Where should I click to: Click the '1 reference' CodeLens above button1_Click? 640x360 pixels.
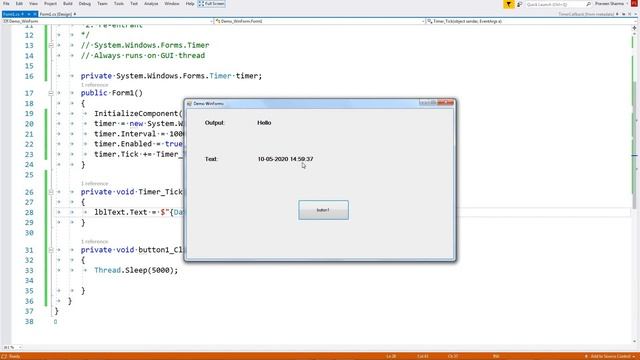94,242
